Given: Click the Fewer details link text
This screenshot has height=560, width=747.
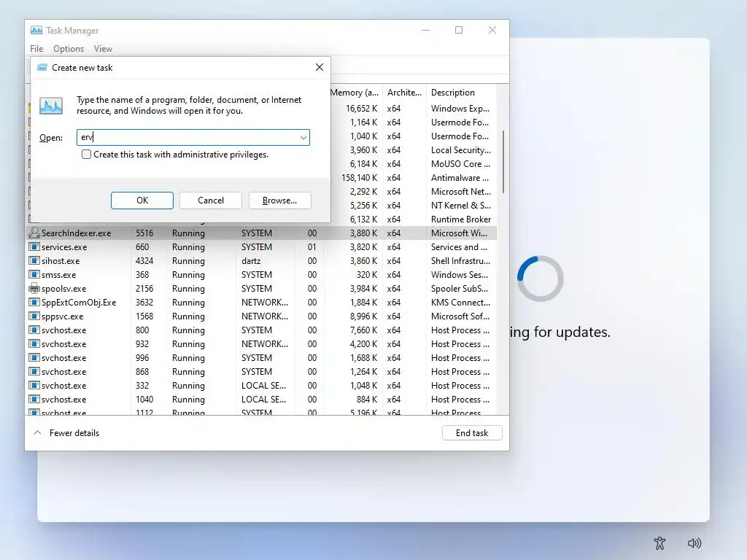Looking at the screenshot, I should pyautogui.click(x=74, y=433).
